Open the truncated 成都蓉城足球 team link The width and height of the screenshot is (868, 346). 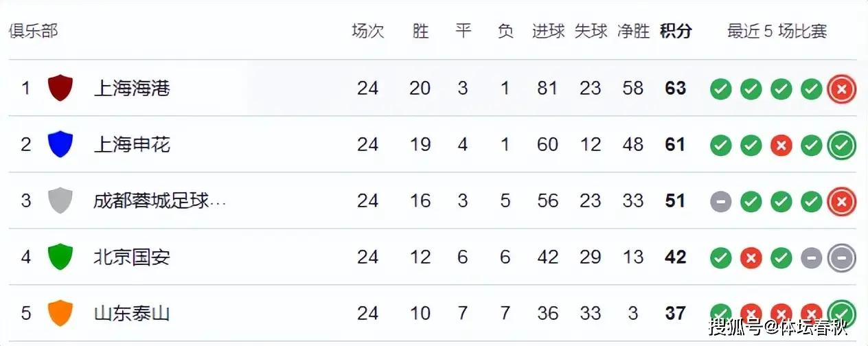(159, 200)
